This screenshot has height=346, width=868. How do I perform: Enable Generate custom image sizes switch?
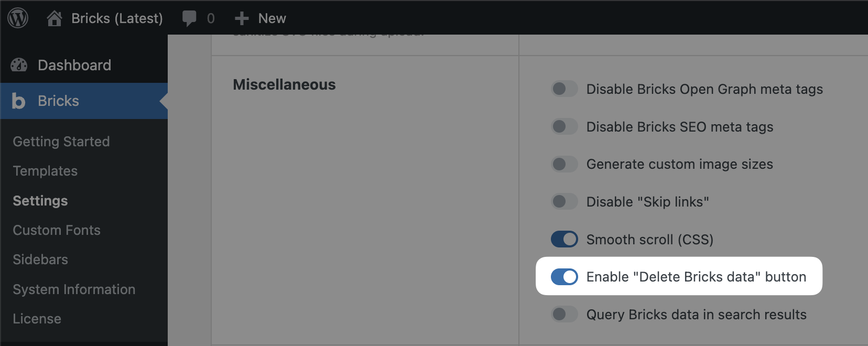[565, 164]
